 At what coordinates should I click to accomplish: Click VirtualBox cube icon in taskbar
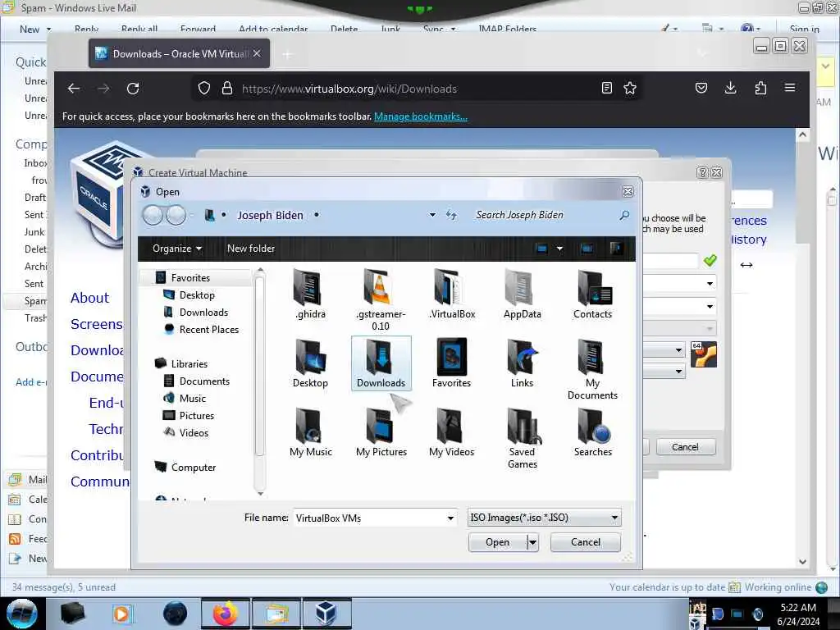[x=326, y=614]
